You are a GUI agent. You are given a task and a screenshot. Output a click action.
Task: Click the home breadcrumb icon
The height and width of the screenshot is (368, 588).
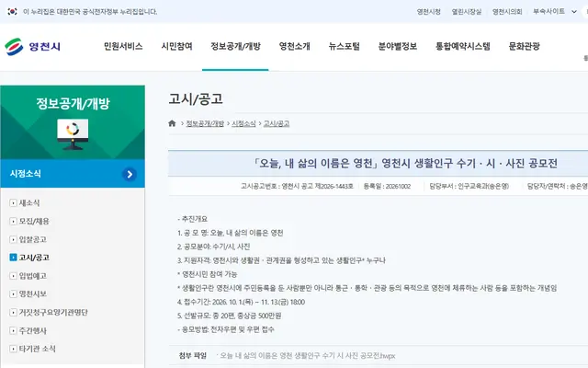pos(172,123)
